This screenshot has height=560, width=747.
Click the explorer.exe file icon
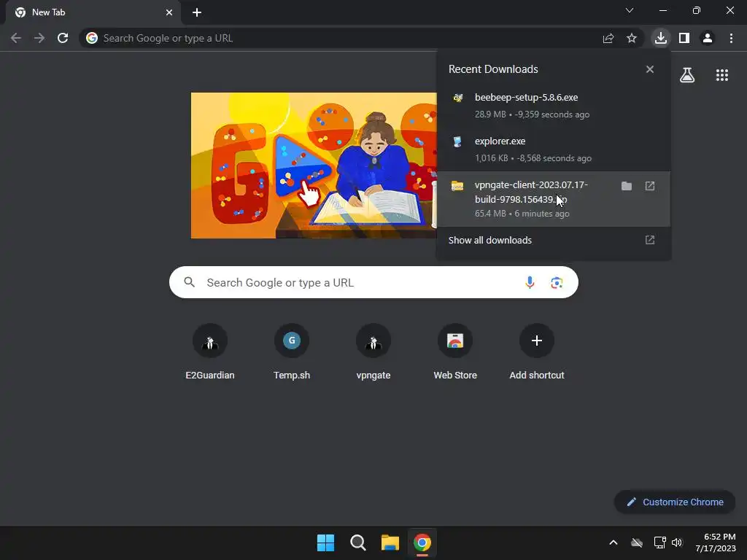pyautogui.click(x=457, y=142)
